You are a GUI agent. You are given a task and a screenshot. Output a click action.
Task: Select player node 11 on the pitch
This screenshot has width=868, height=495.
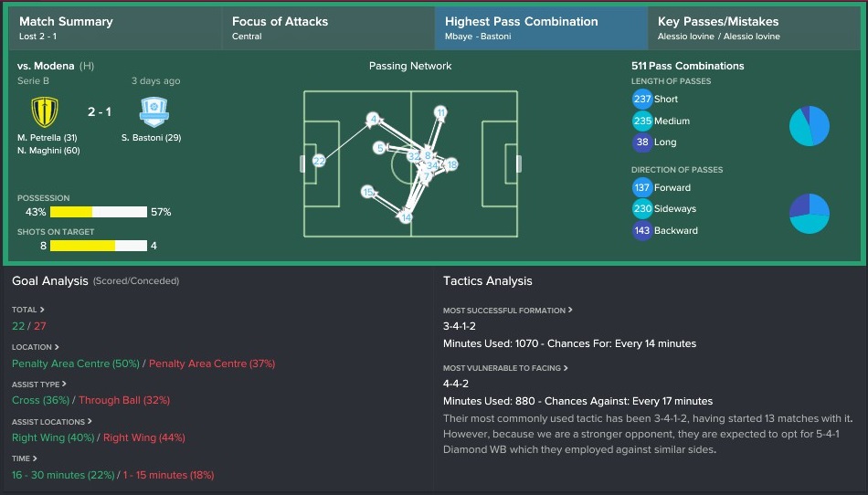(x=440, y=112)
